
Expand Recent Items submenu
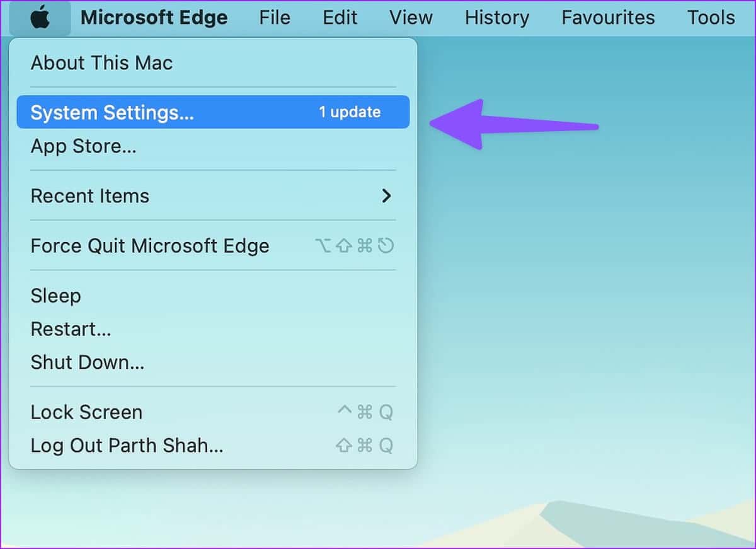click(90, 196)
